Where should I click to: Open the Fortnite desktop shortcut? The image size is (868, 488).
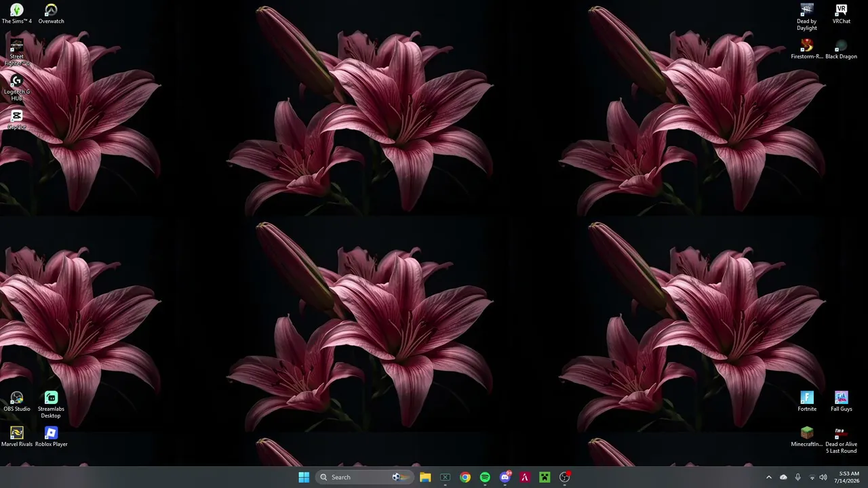pos(807,402)
